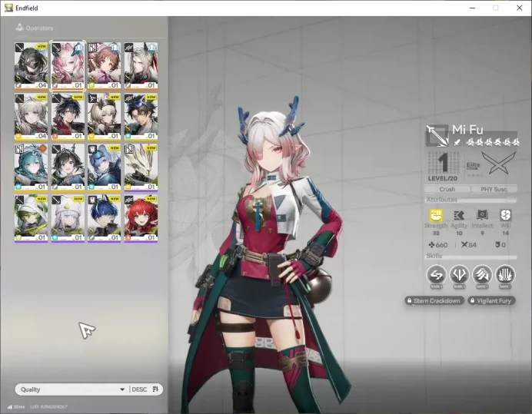The height and width of the screenshot is (414, 532).
Task: Pick the brown-haired operator with purple bow
Action: click(104, 66)
